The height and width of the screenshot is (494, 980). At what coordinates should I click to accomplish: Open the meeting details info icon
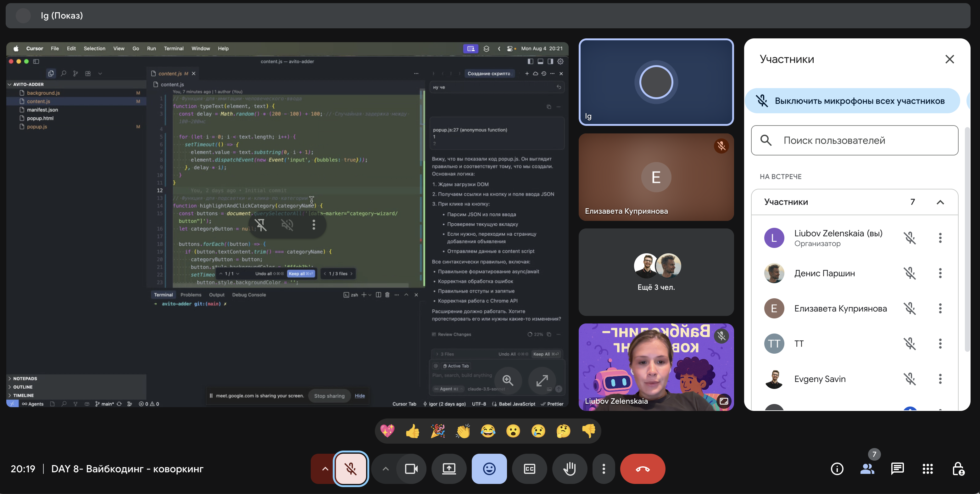[x=837, y=469]
